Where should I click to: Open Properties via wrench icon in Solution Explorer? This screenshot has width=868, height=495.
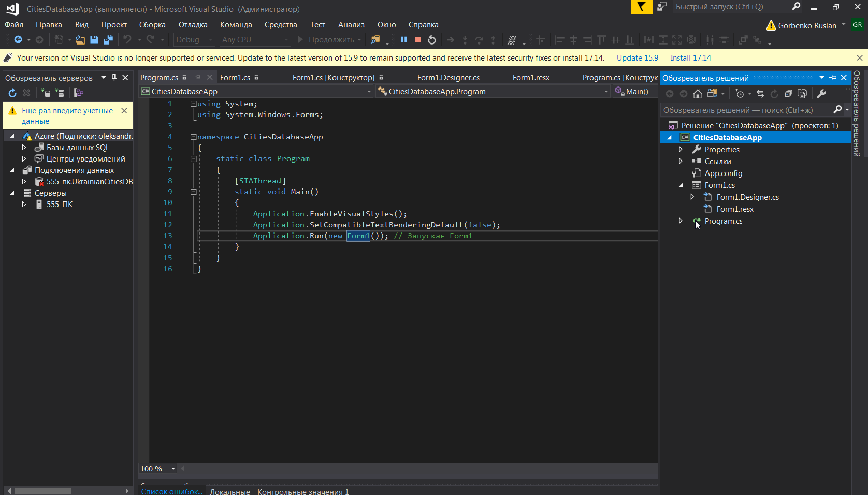click(x=821, y=94)
